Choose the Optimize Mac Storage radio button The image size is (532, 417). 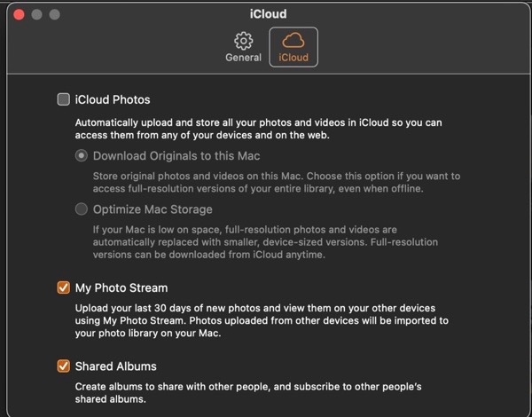pyautogui.click(x=82, y=209)
